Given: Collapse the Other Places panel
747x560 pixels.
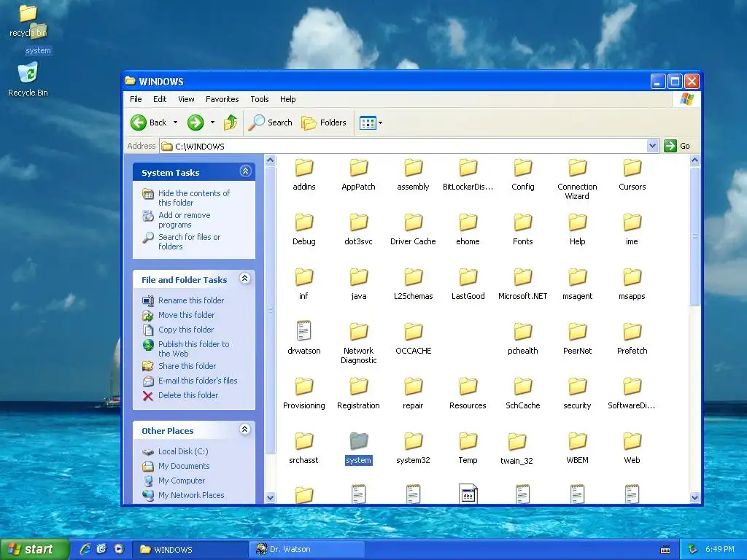Looking at the screenshot, I should point(245,429).
